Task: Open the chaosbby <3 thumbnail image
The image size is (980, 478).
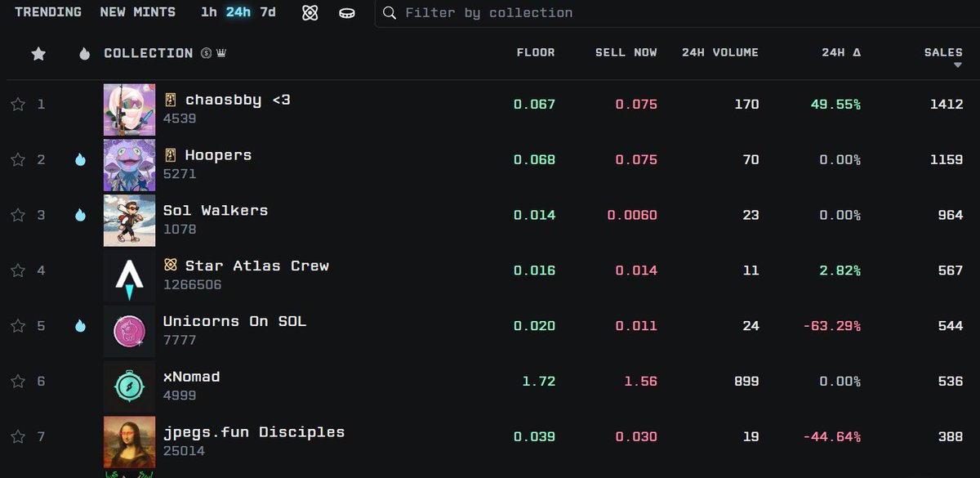Action: (129, 109)
